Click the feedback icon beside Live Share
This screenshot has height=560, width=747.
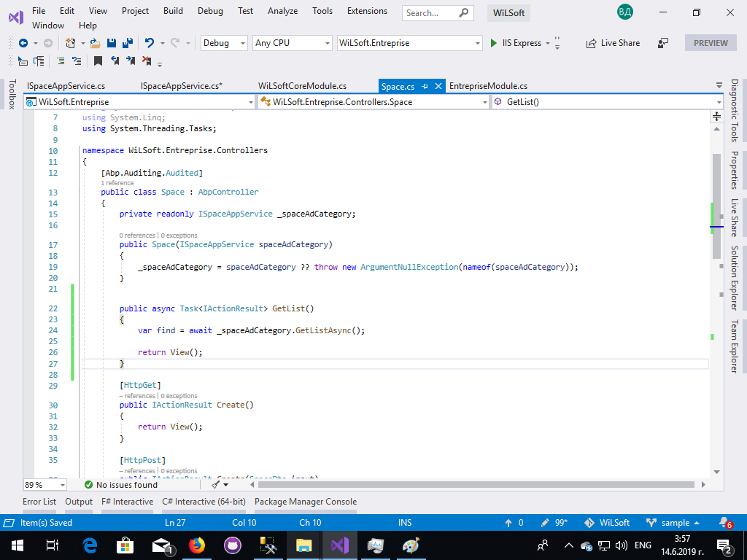pos(662,43)
